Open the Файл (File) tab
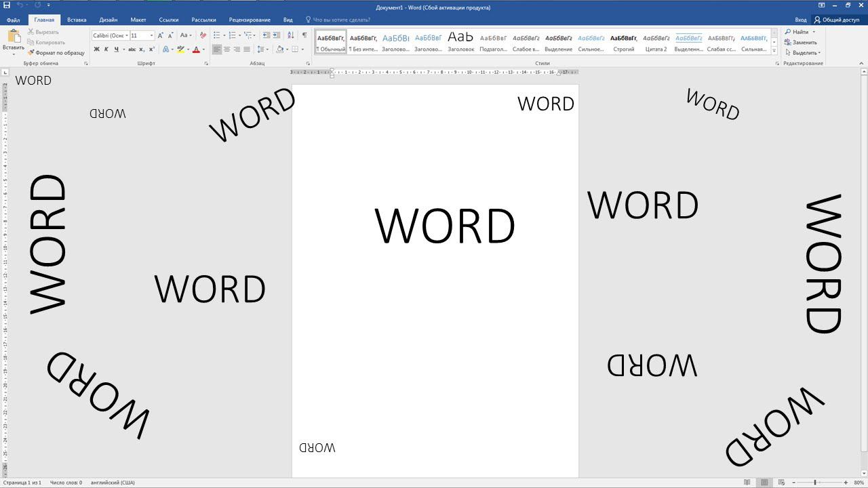 13,20
